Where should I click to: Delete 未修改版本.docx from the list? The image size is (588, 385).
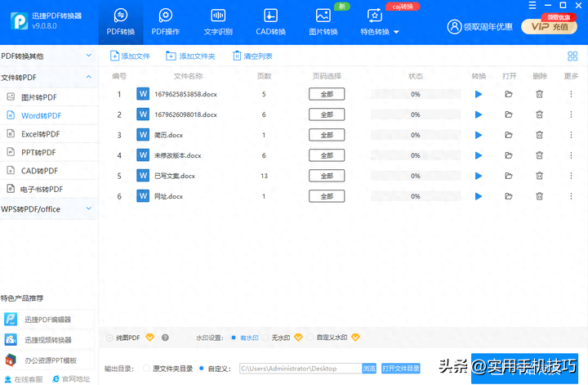click(539, 155)
